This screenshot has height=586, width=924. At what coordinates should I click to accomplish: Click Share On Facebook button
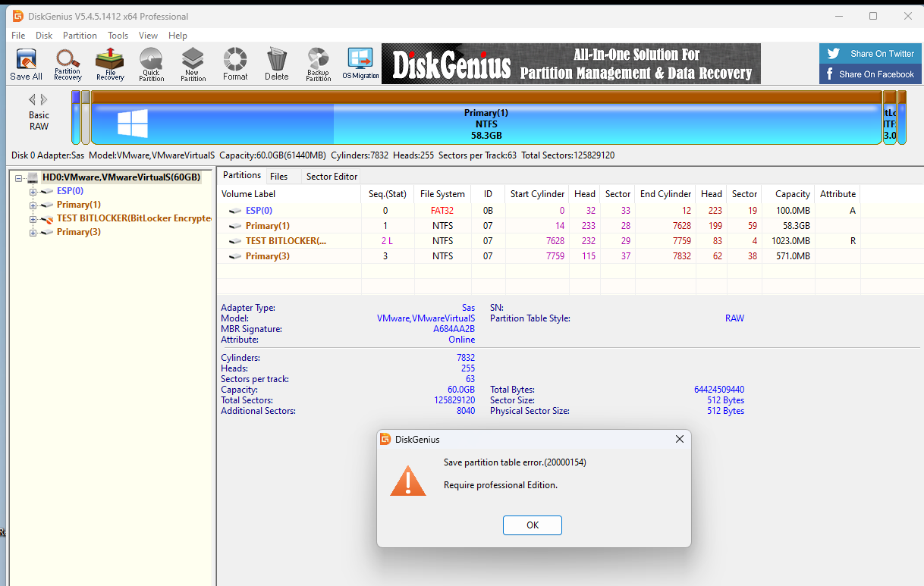pos(871,74)
